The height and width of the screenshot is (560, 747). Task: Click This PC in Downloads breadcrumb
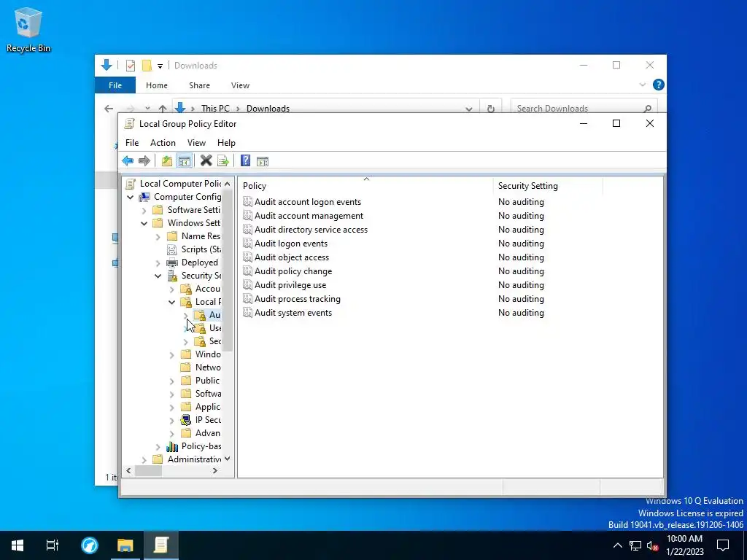(x=215, y=109)
